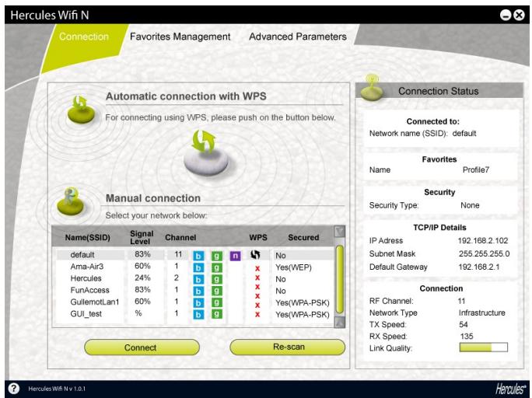Click the network list scroll down arrow
The height and width of the screenshot is (398, 532).
[339, 322]
